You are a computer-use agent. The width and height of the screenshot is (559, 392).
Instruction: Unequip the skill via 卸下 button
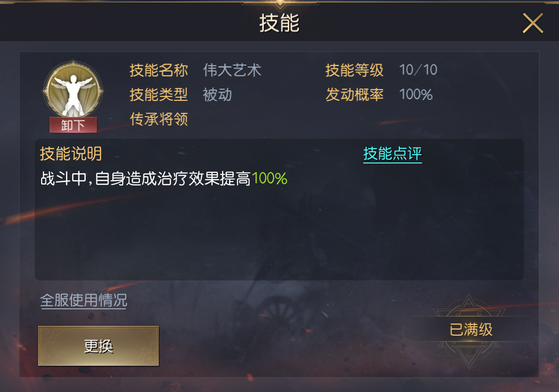(x=73, y=125)
